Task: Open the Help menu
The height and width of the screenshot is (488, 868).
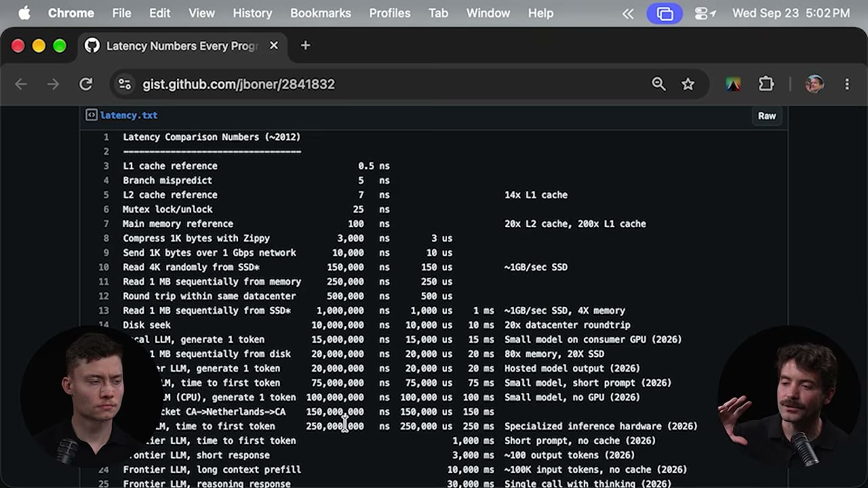Action: click(x=540, y=13)
